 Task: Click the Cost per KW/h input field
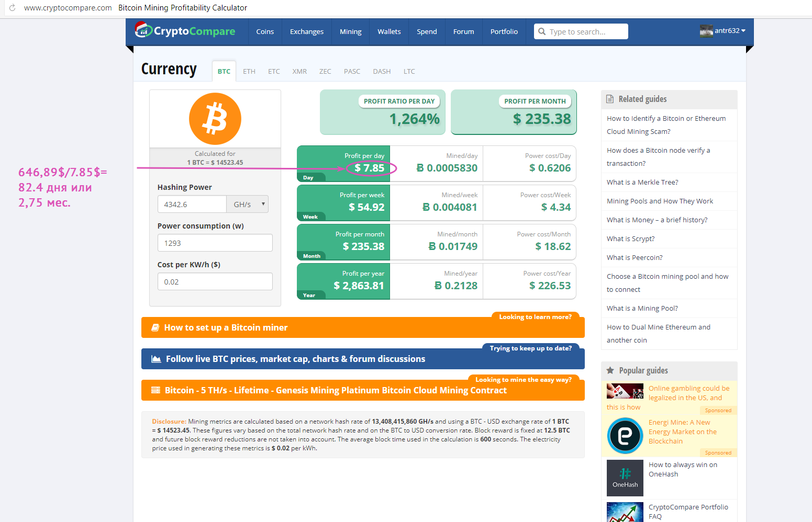pos(215,281)
